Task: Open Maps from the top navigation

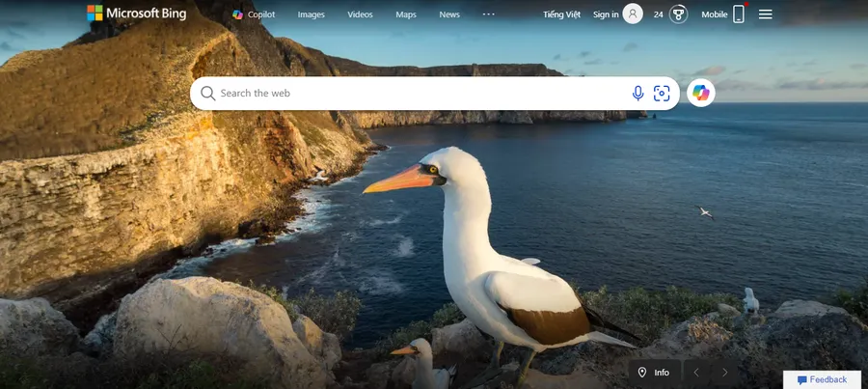Action: click(406, 14)
